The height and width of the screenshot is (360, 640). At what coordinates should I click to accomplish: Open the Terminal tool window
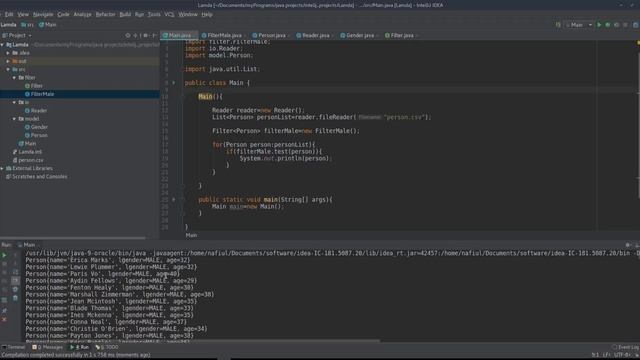pos(13,347)
